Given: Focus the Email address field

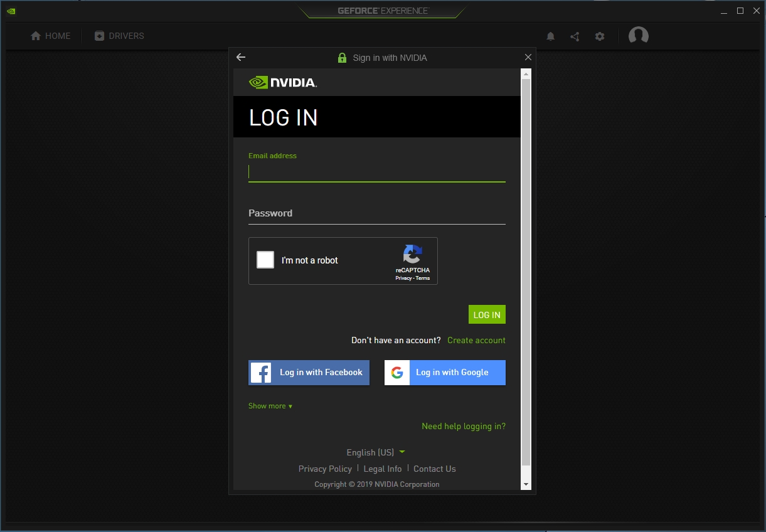Looking at the screenshot, I should [377, 172].
